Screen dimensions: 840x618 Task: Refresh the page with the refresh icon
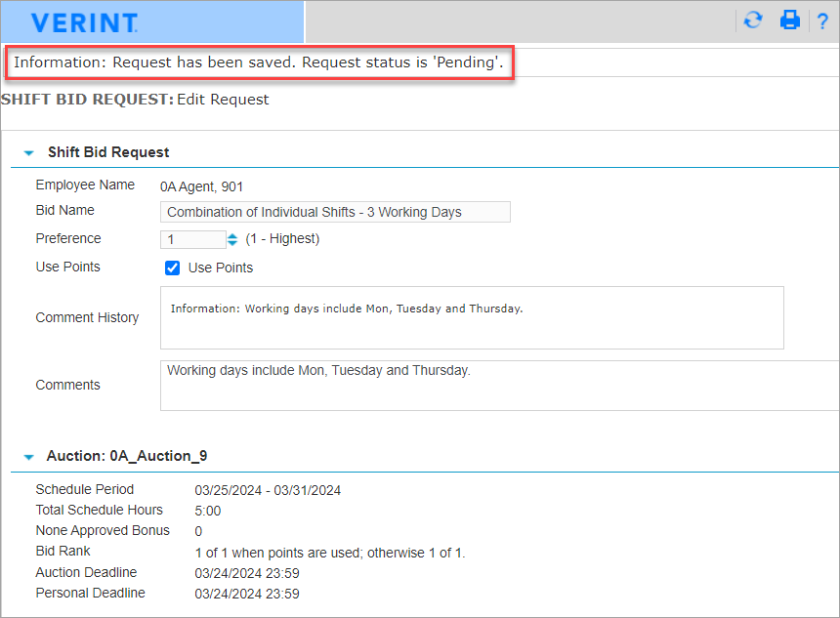(x=752, y=20)
